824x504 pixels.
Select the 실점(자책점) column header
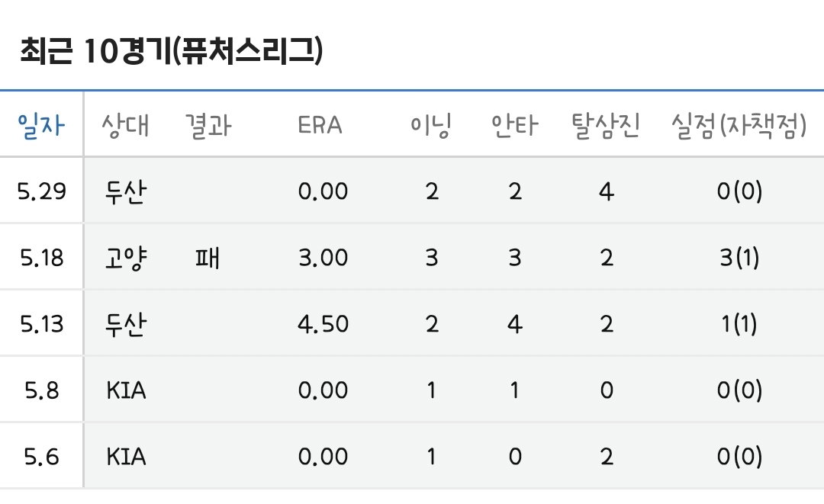[x=739, y=125]
